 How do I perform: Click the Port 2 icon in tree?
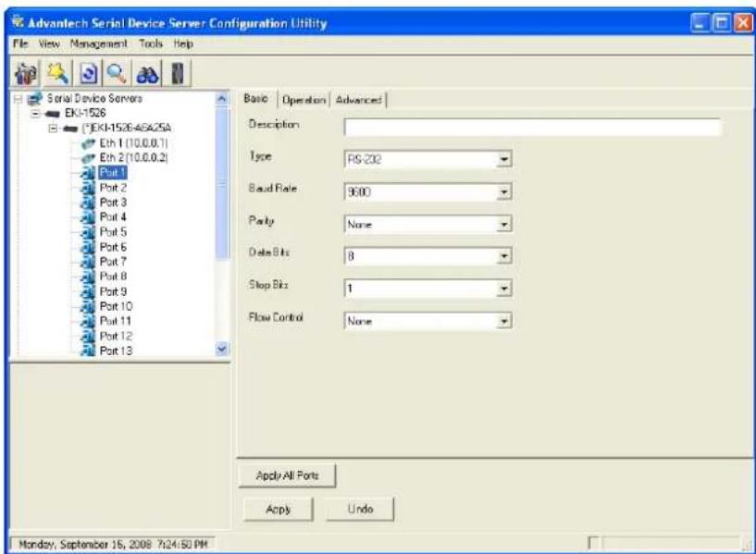88,188
